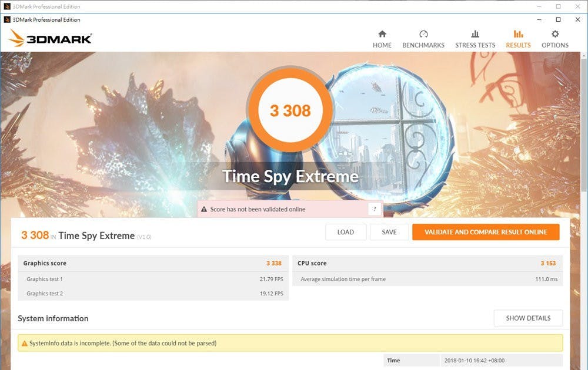588x370 pixels.
Task: Click the 3DMark app icon in inner title bar
Action: 6,19
